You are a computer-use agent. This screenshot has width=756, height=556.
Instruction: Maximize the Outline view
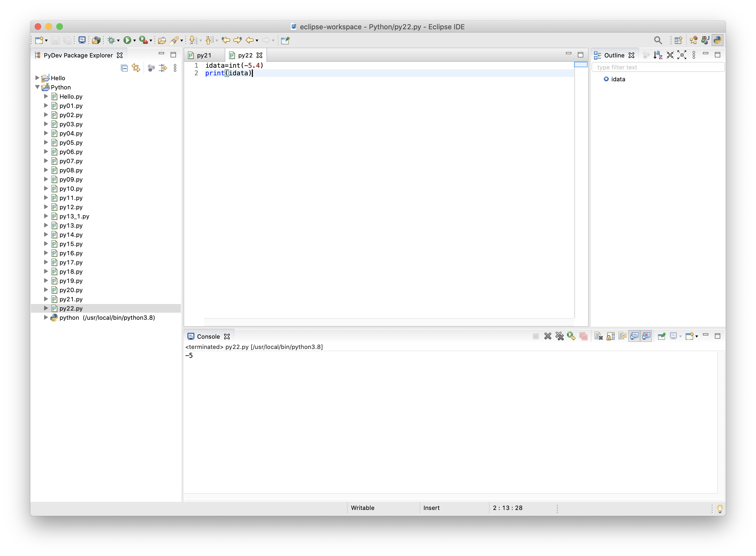click(717, 54)
